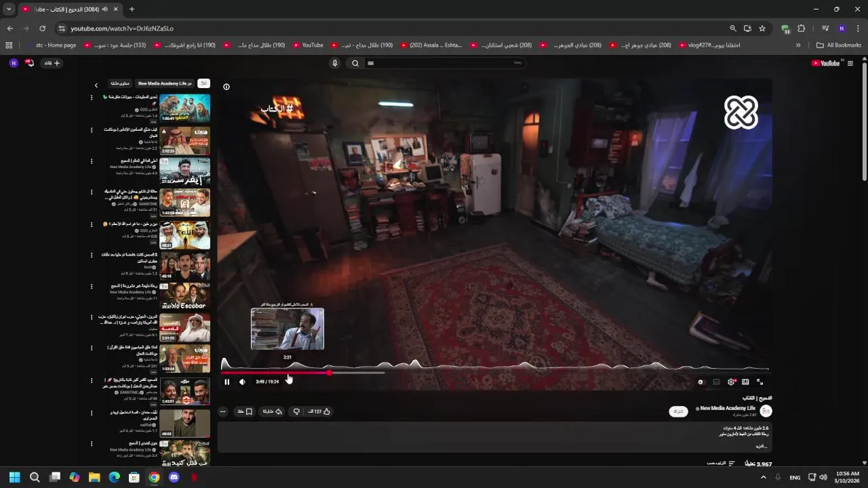Toggle subtitles/captions button
Image resolution: width=868 pixels, height=488 pixels.
pyautogui.click(x=716, y=382)
